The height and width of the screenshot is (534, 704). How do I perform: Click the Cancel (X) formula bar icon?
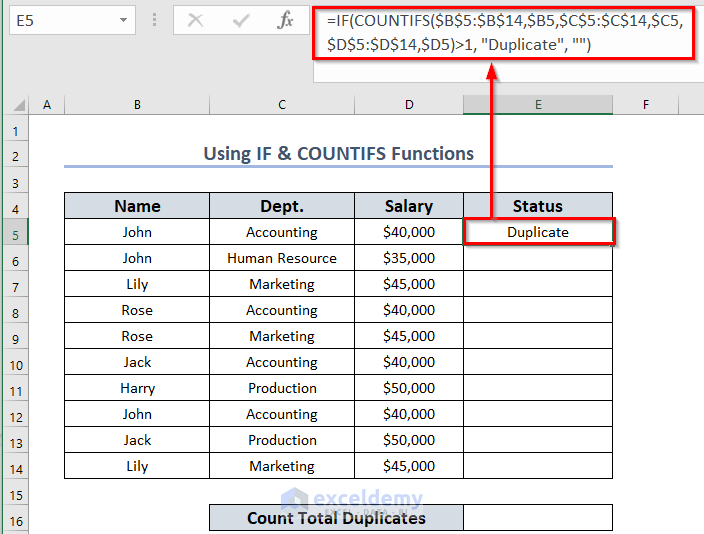coord(195,20)
